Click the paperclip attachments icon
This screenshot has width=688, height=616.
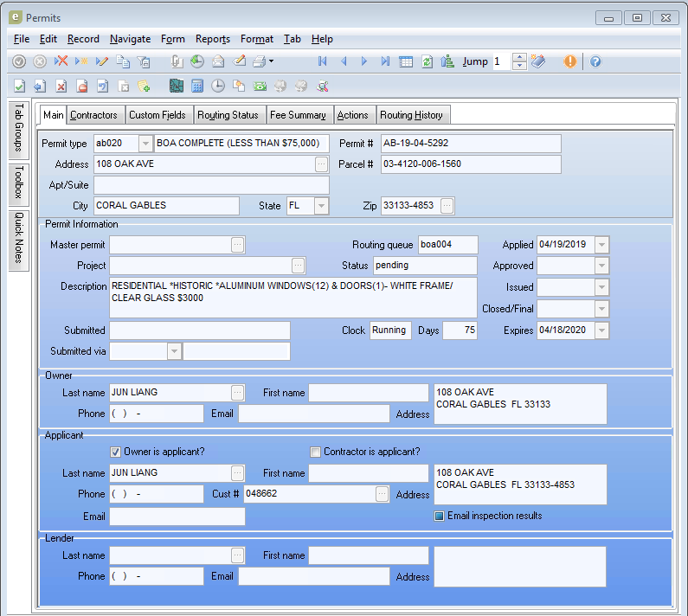point(176,61)
